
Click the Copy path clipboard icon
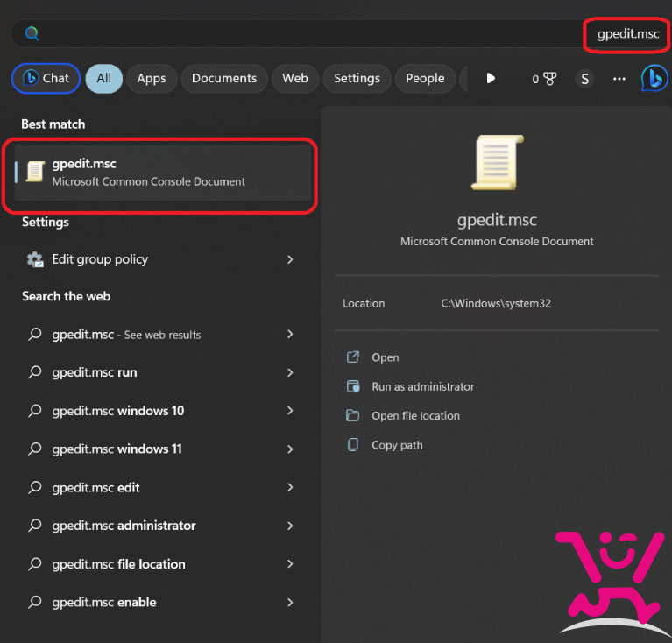[x=353, y=445]
